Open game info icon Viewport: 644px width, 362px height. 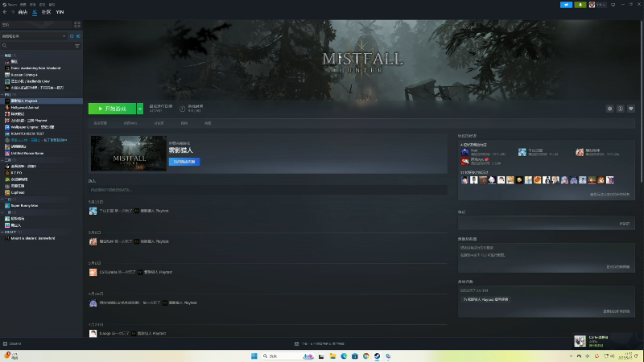(x=620, y=109)
